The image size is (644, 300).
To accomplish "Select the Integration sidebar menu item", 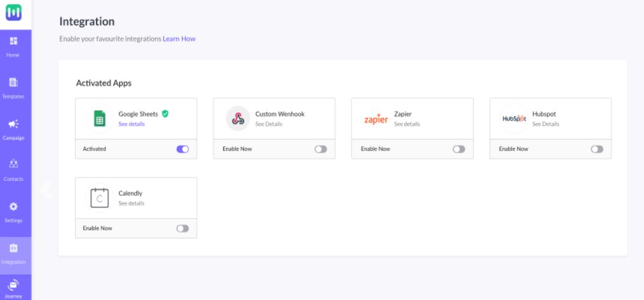I will click(14, 253).
